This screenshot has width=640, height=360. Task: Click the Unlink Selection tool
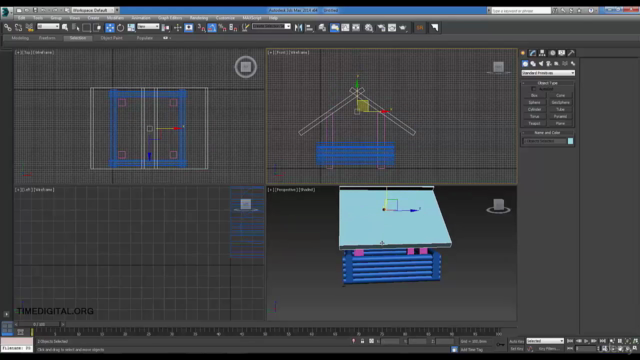tap(18, 28)
